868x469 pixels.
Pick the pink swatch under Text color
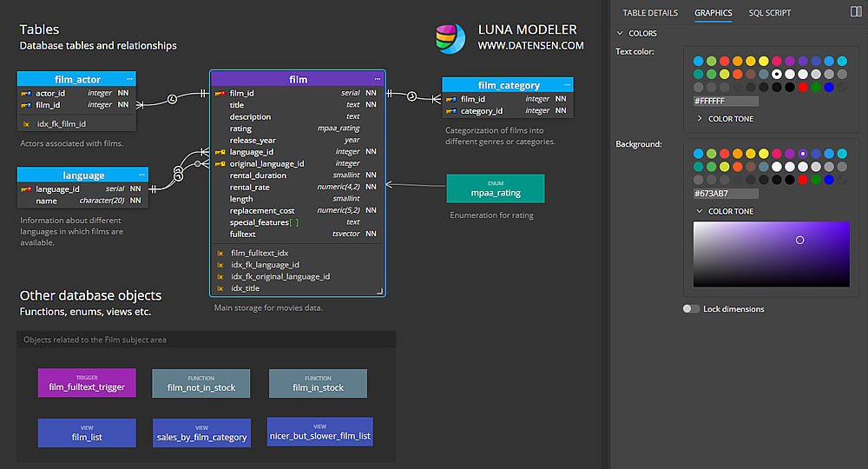point(777,61)
